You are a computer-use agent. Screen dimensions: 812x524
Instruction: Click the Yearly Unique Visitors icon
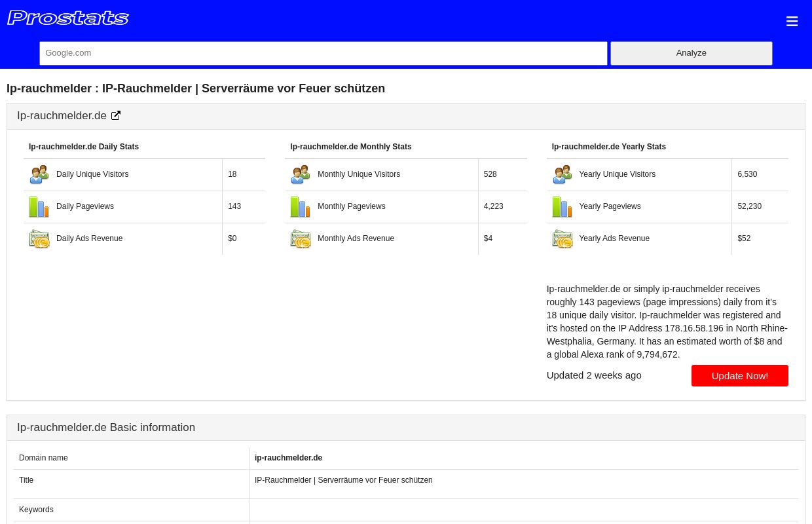[x=562, y=174]
